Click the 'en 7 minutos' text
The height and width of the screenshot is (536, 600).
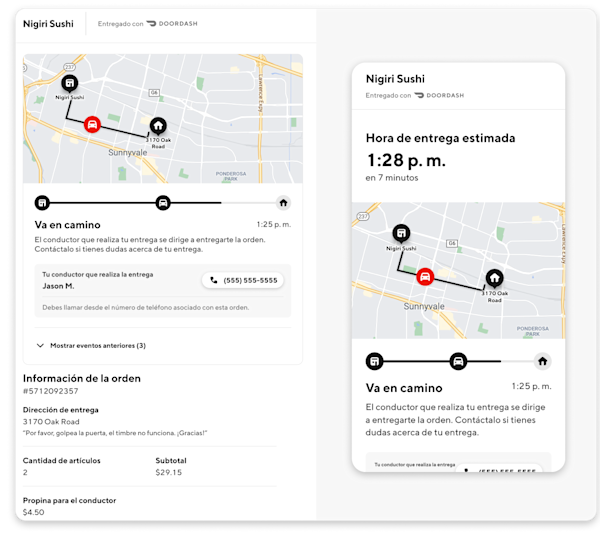coord(391,178)
